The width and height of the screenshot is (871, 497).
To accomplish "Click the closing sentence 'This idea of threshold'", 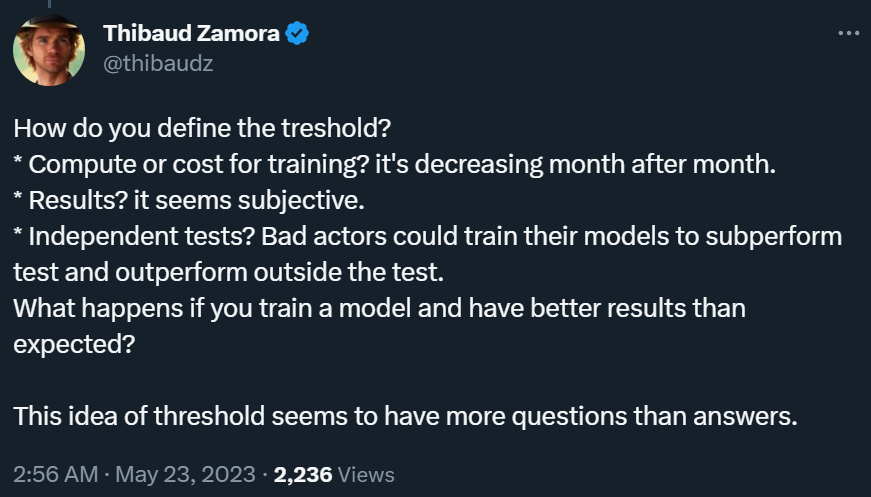I will pos(406,416).
